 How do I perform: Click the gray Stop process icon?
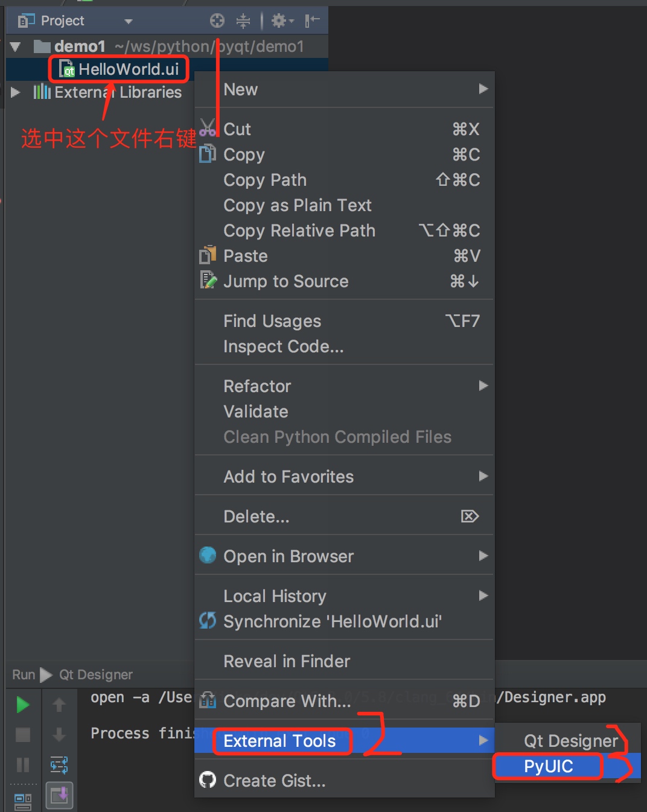[23, 735]
